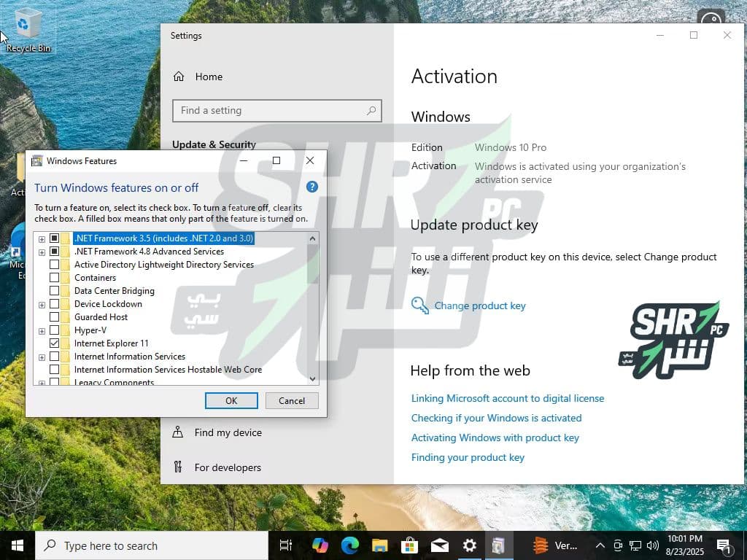Open the notification center icon
This screenshot has width=747, height=560.
(724, 545)
